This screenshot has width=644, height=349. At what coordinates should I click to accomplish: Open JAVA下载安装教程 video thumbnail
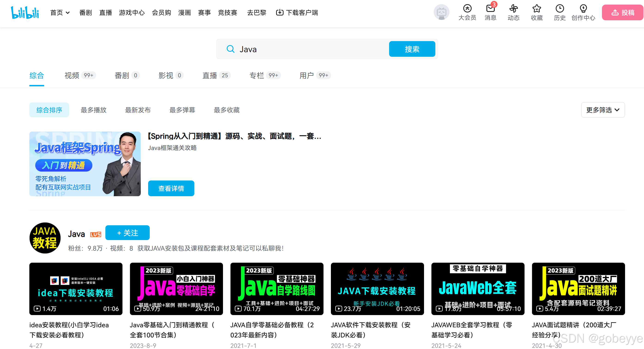[x=377, y=289]
